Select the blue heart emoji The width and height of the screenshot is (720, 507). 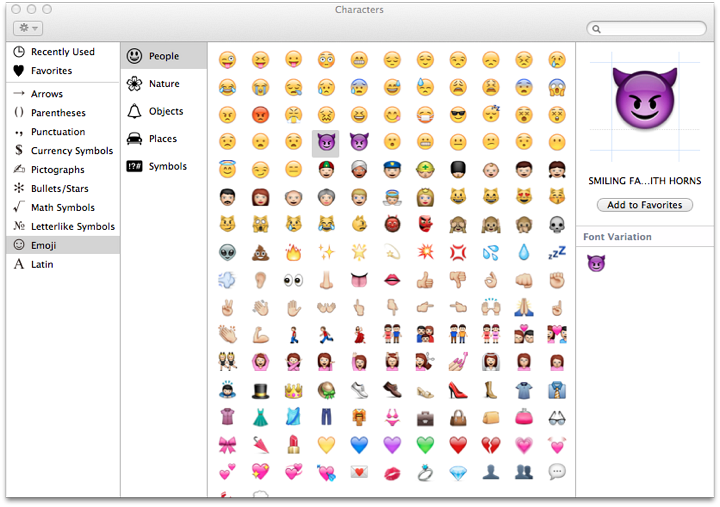point(359,445)
